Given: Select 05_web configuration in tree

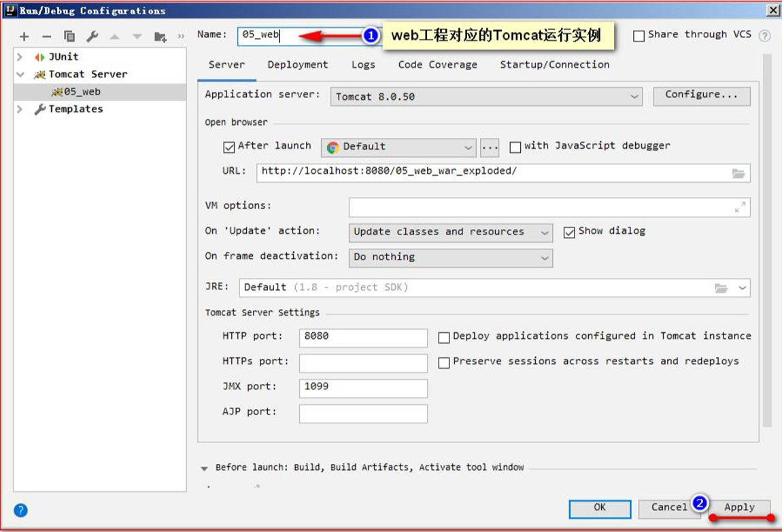Looking at the screenshot, I should [100, 92].
